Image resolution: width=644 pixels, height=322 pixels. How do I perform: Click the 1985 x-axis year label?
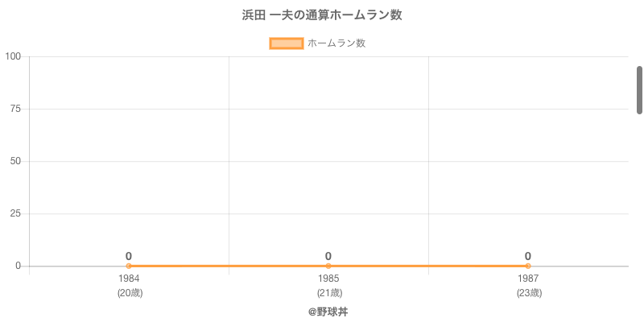pyautogui.click(x=328, y=279)
